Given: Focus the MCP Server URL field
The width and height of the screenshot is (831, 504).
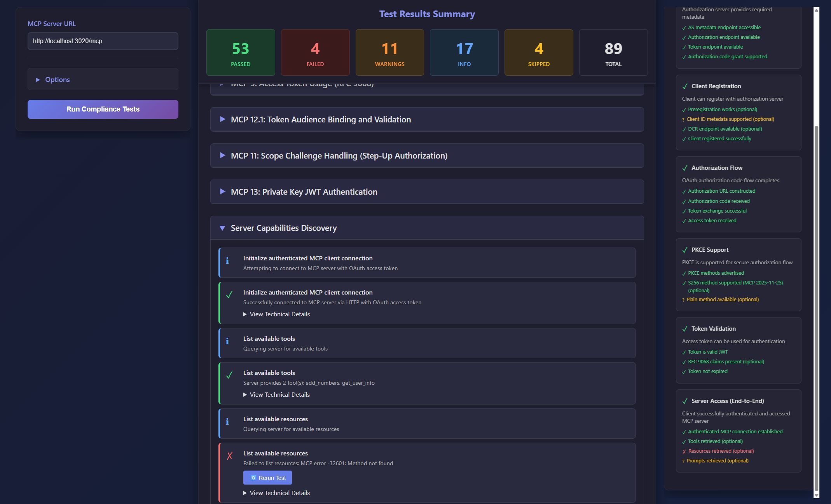Looking at the screenshot, I should point(103,41).
